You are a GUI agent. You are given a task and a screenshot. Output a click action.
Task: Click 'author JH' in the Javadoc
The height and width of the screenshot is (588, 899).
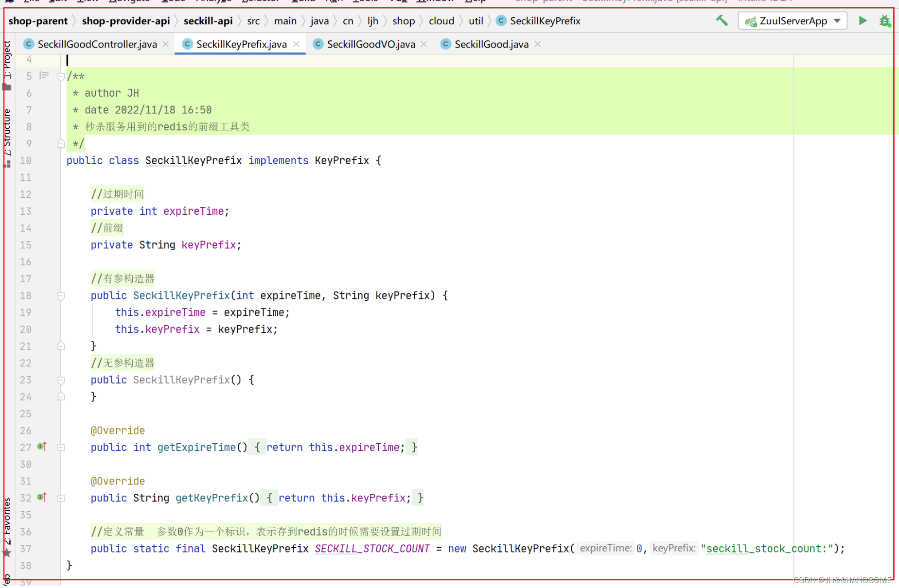112,93
